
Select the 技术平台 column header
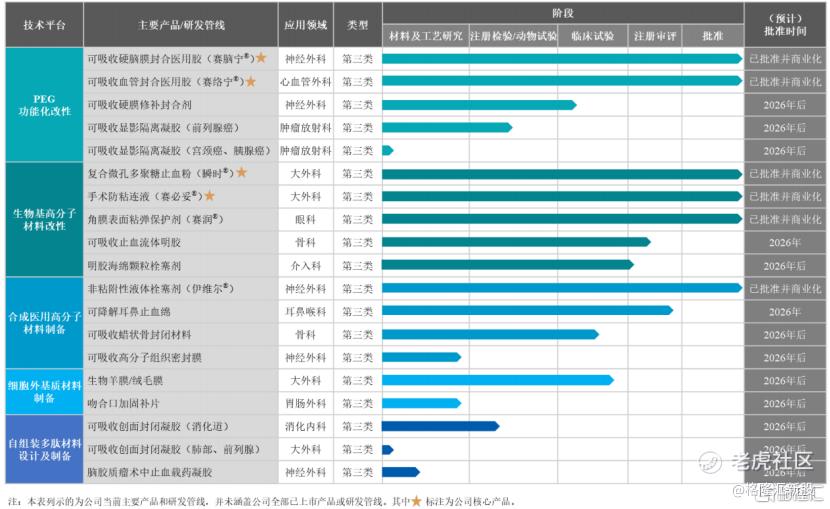click(x=44, y=25)
